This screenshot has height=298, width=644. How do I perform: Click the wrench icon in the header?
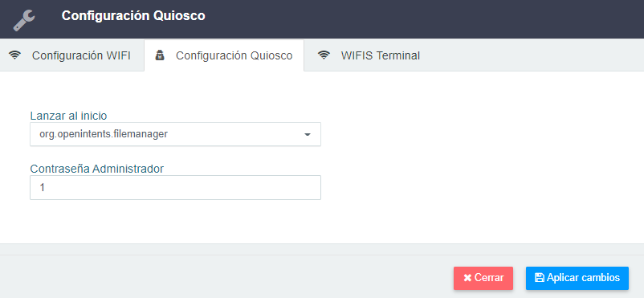(24, 20)
